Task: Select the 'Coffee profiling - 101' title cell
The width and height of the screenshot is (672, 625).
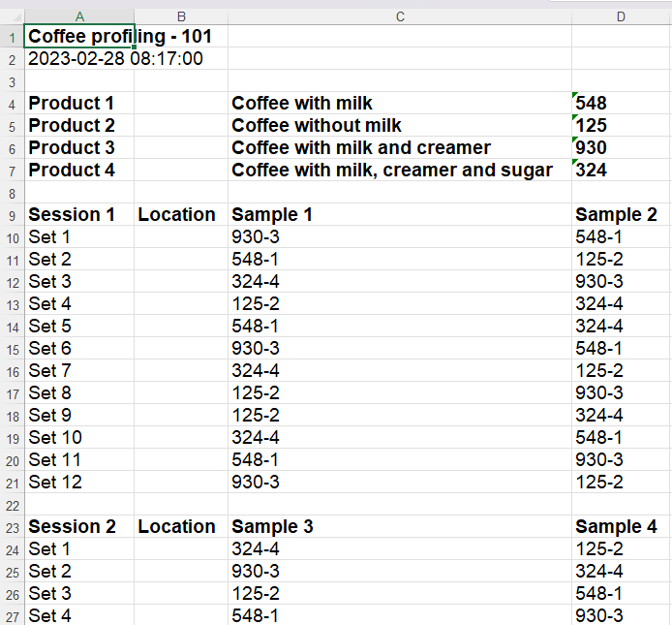Action: (79, 37)
